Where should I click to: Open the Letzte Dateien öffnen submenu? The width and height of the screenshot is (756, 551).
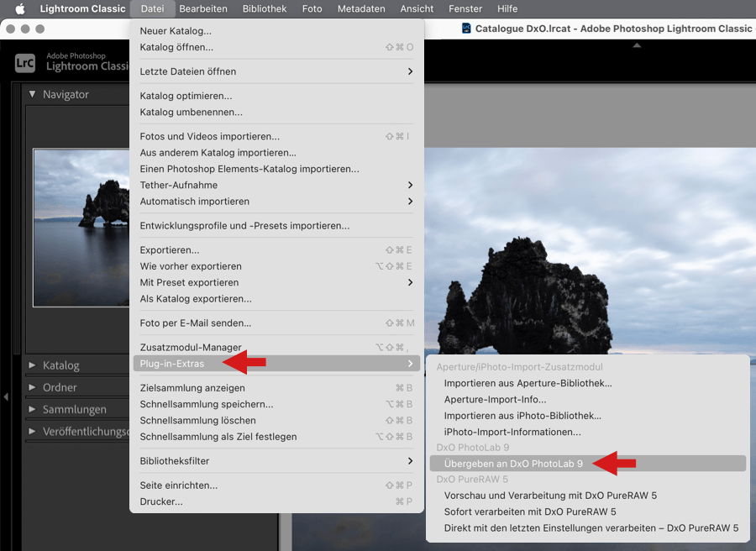tap(276, 71)
